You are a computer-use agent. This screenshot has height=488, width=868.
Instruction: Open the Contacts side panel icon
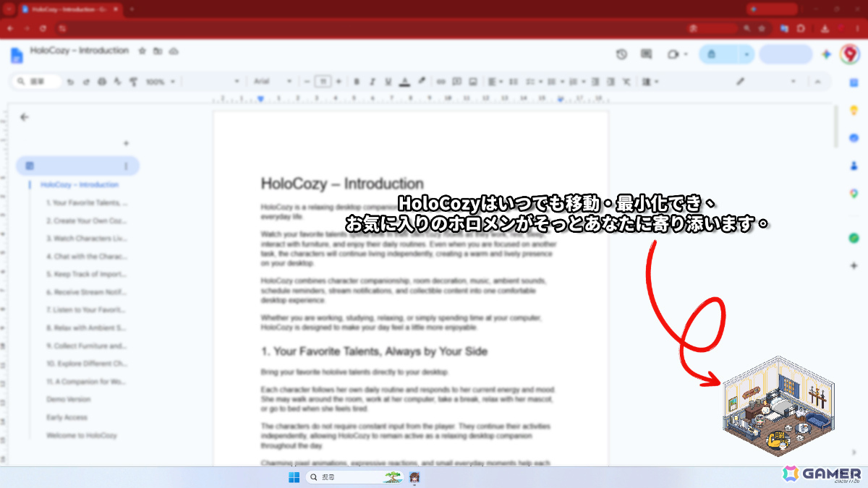[x=854, y=166]
